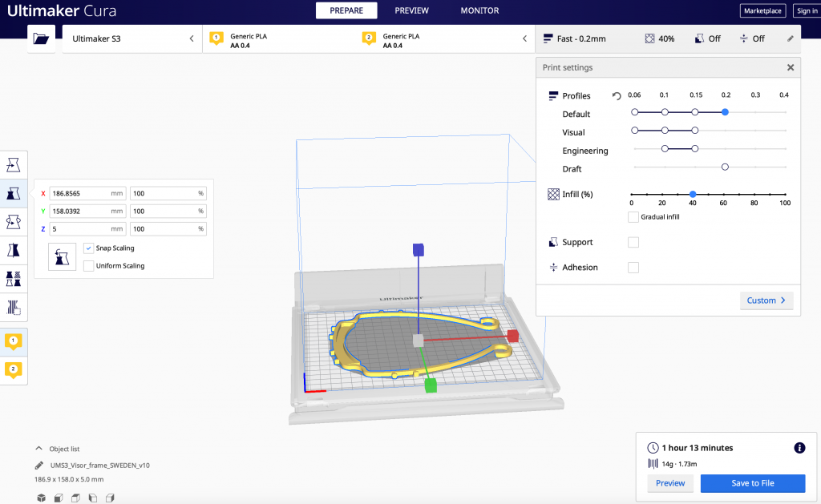Screen dimensions: 821x504
Task: Expand the Generic PLA material configuration chevron
Action: click(524, 38)
